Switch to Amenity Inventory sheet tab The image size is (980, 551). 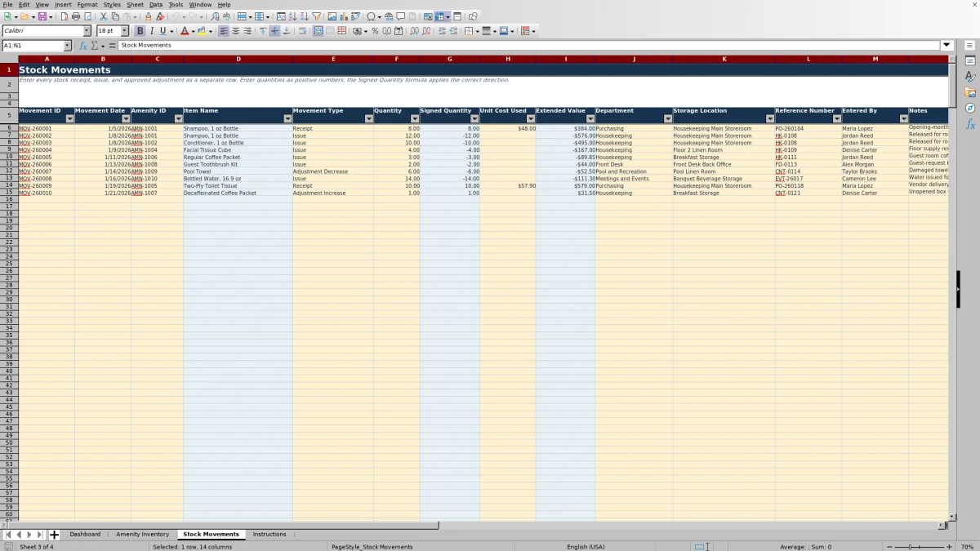click(143, 534)
